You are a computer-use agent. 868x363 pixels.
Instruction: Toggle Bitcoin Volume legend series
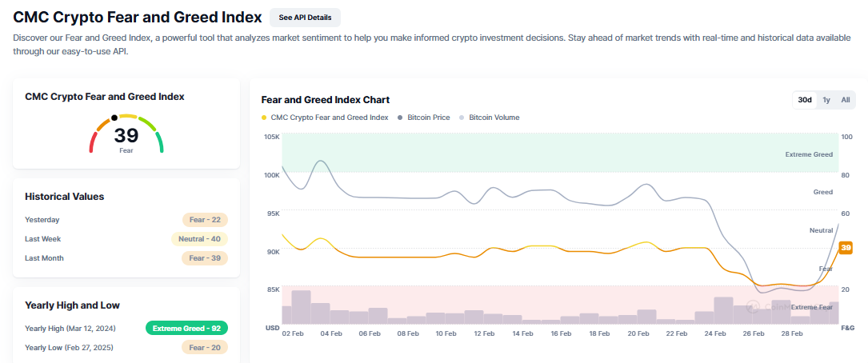pos(494,118)
